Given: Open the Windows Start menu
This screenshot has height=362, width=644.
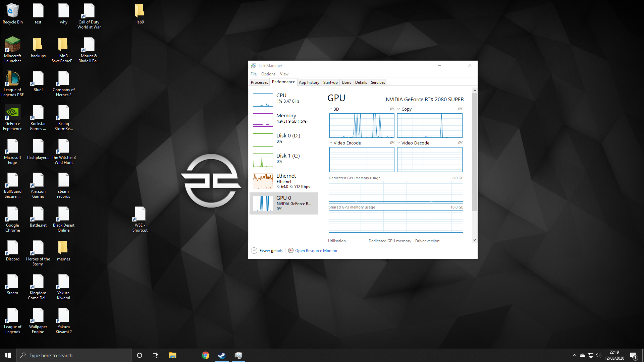Looking at the screenshot, I should 8,355.
